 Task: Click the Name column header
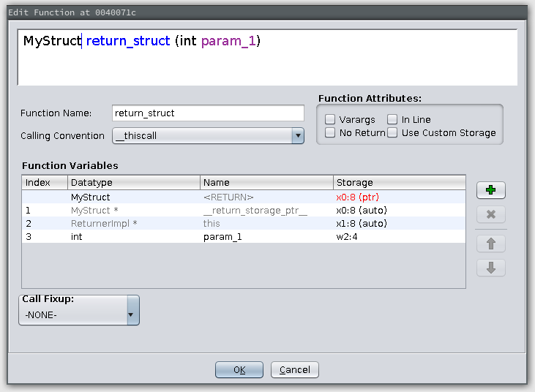266,182
